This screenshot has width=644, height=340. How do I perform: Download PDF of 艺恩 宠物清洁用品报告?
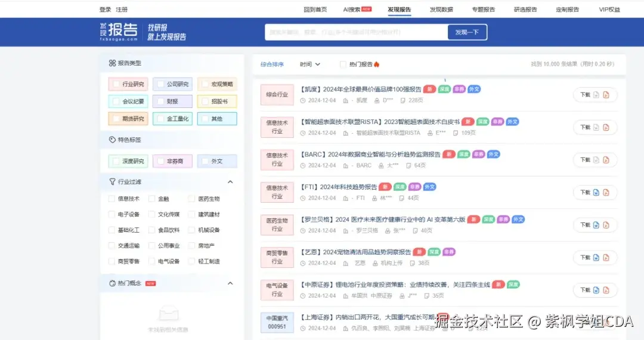[606, 258]
